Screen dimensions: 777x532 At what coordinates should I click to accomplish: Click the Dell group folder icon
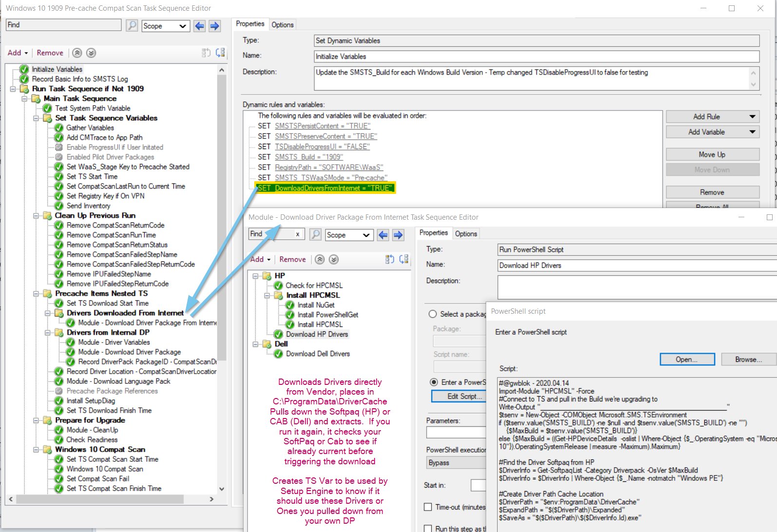pyautogui.click(x=267, y=344)
